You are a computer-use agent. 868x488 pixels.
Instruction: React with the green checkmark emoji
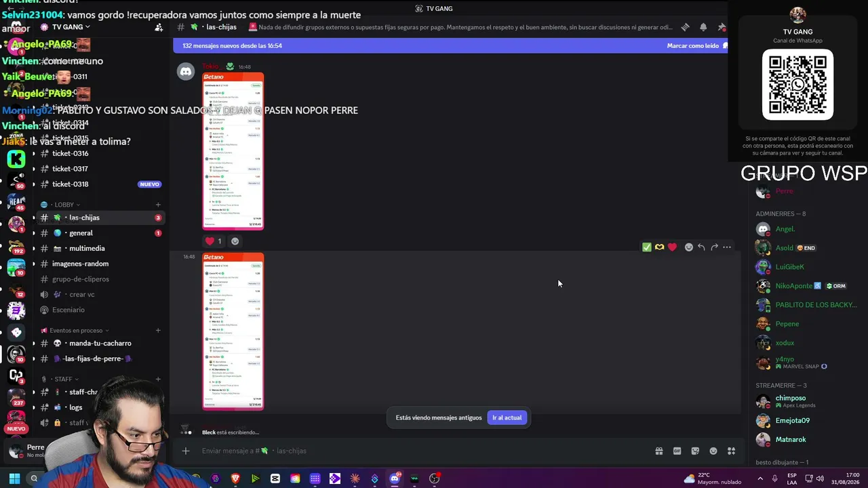tap(647, 247)
